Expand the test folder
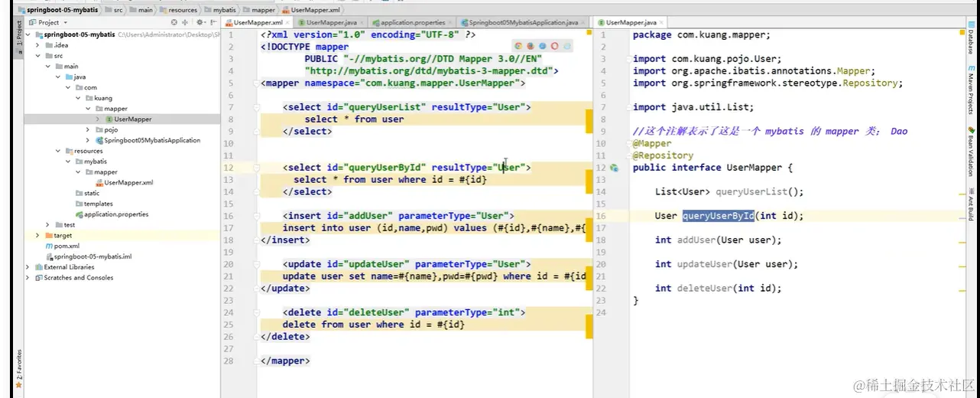 [47, 225]
